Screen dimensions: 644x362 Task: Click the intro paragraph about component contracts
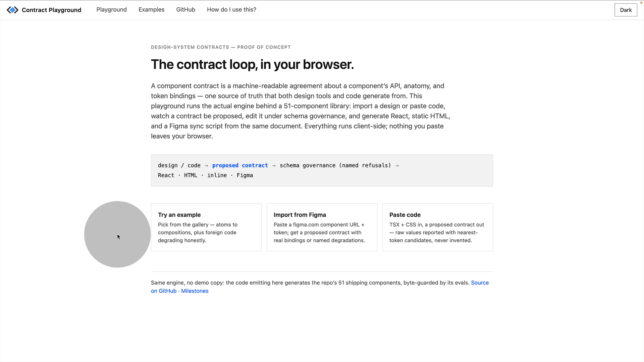coord(301,111)
